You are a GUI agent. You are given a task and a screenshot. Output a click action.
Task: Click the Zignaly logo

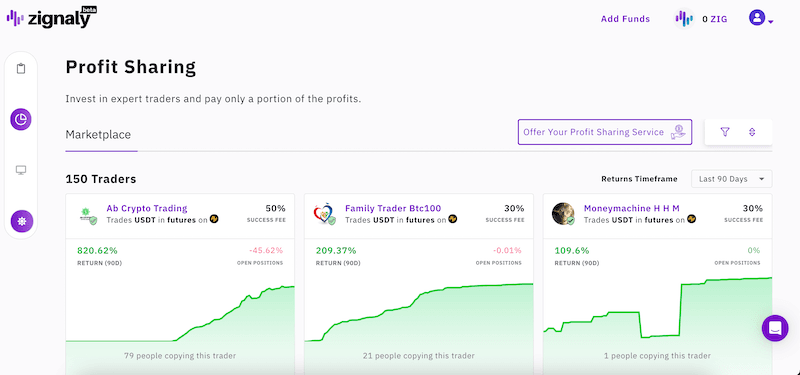52,18
